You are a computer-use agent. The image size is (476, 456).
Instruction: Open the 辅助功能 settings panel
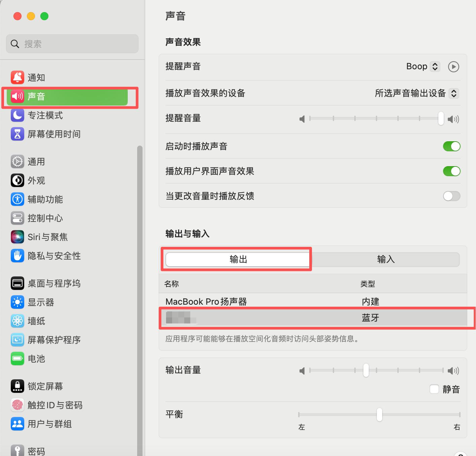45,199
